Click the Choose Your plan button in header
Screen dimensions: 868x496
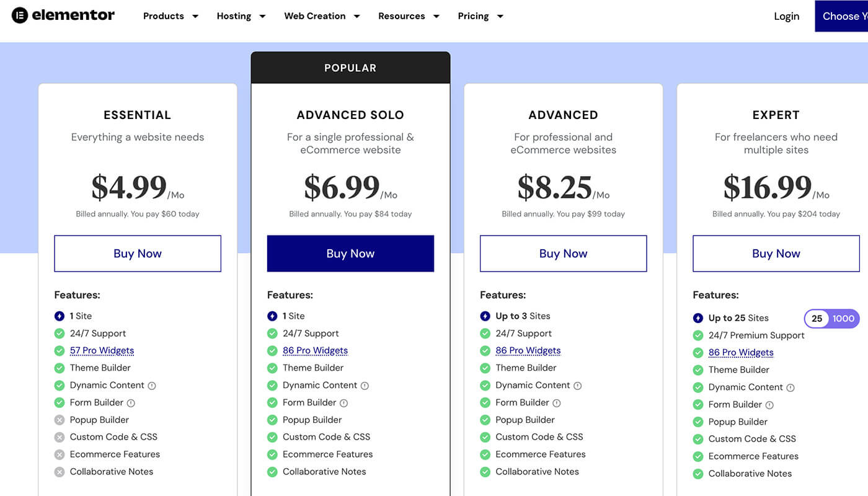click(841, 16)
